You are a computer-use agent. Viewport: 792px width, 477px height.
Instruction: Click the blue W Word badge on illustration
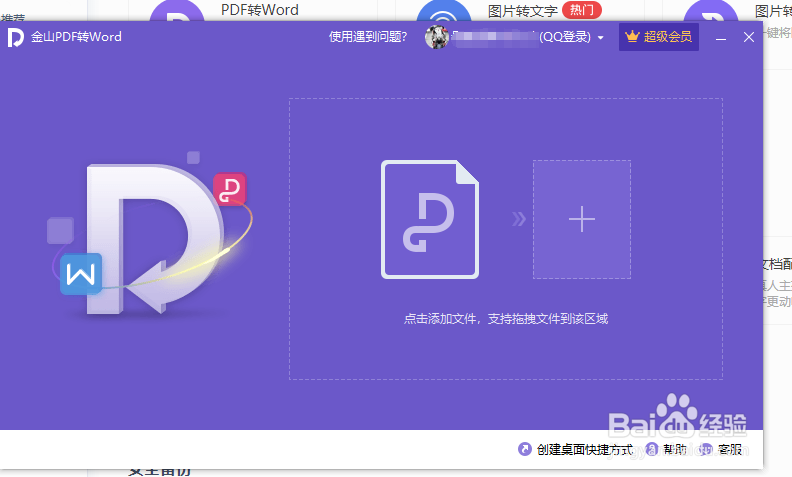[81, 274]
